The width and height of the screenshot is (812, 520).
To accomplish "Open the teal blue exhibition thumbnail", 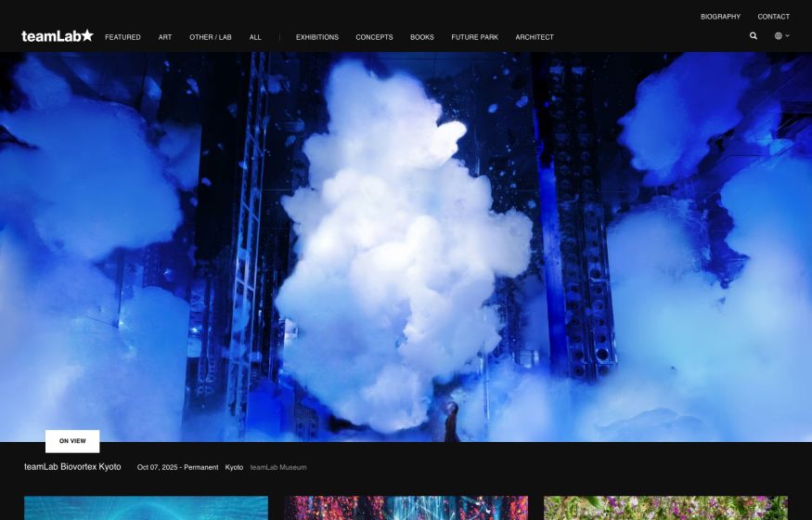I will pyautogui.click(x=146, y=508).
